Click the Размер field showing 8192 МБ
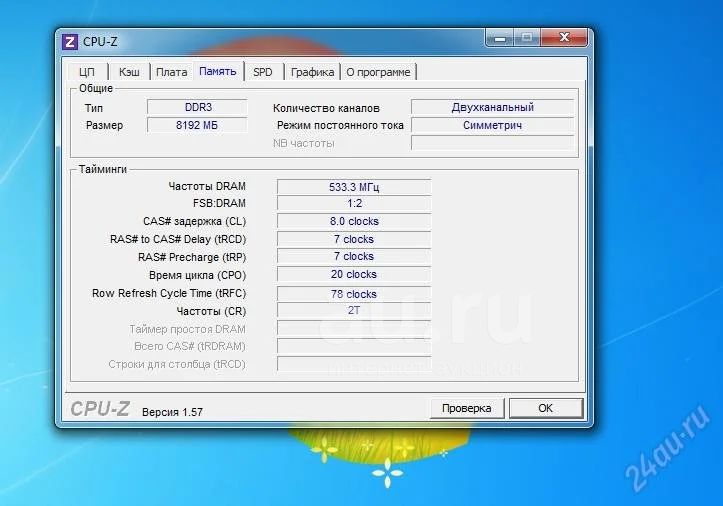 tap(197, 125)
